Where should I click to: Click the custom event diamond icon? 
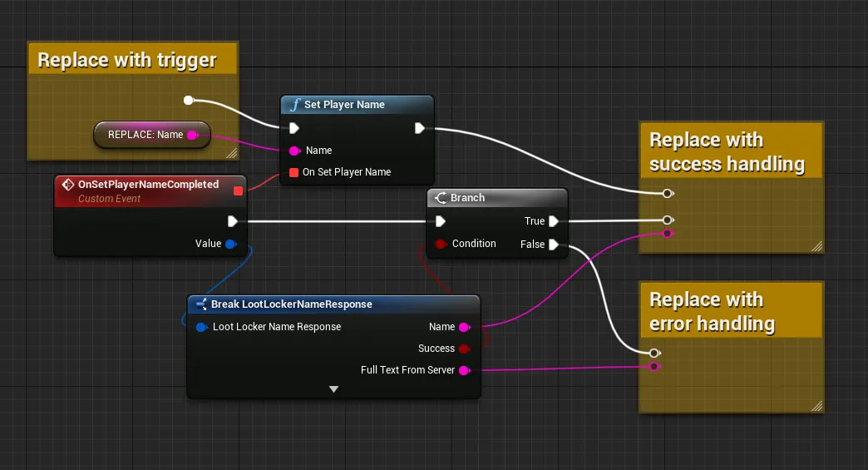(x=68, y=185)
